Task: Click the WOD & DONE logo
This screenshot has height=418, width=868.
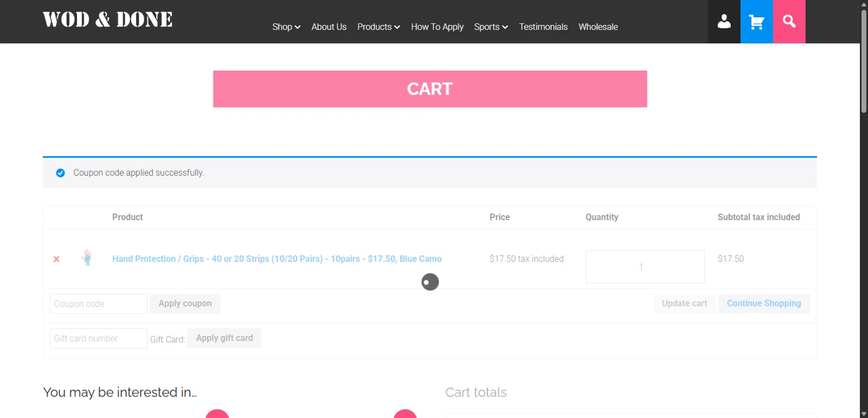Action: pyautogui.click(x=108, y=20)
